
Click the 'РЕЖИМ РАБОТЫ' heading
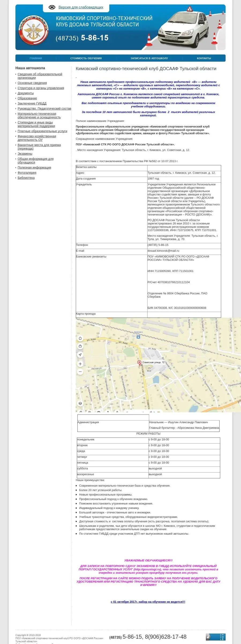148,434
